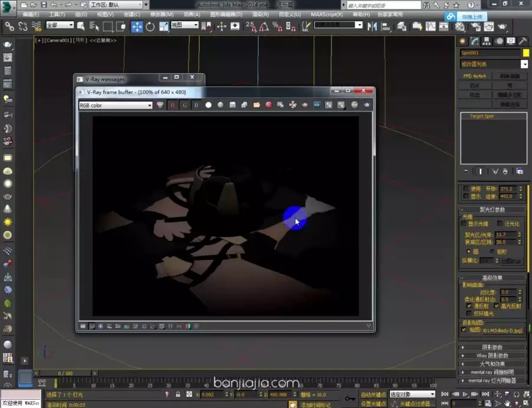Click the 自动关键点 auto key button
Image resolution: width=532 pixels, height=408 pixels.
pyautogui.click(x=373, y=394)
